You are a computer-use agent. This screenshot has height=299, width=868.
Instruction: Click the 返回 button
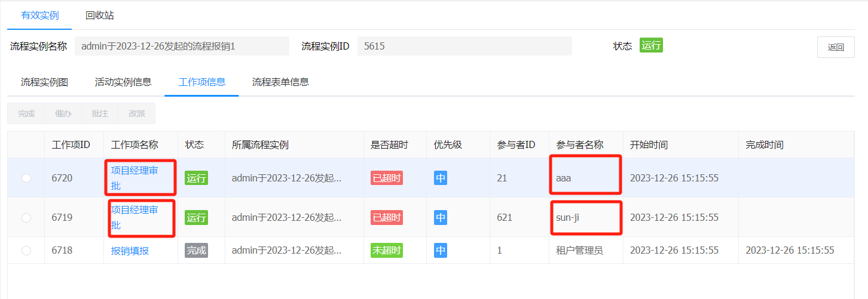point(836,48)
